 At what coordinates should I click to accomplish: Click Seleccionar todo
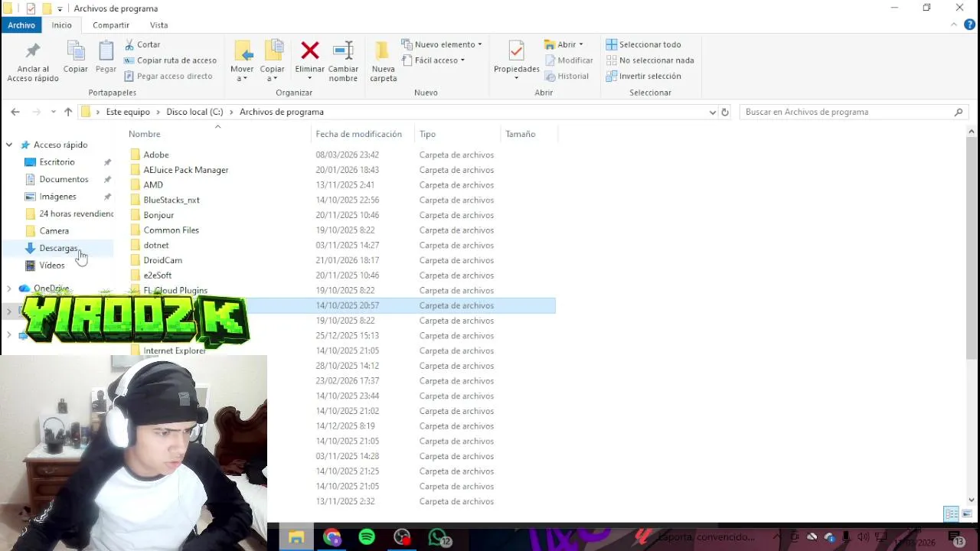coord(643,44)
